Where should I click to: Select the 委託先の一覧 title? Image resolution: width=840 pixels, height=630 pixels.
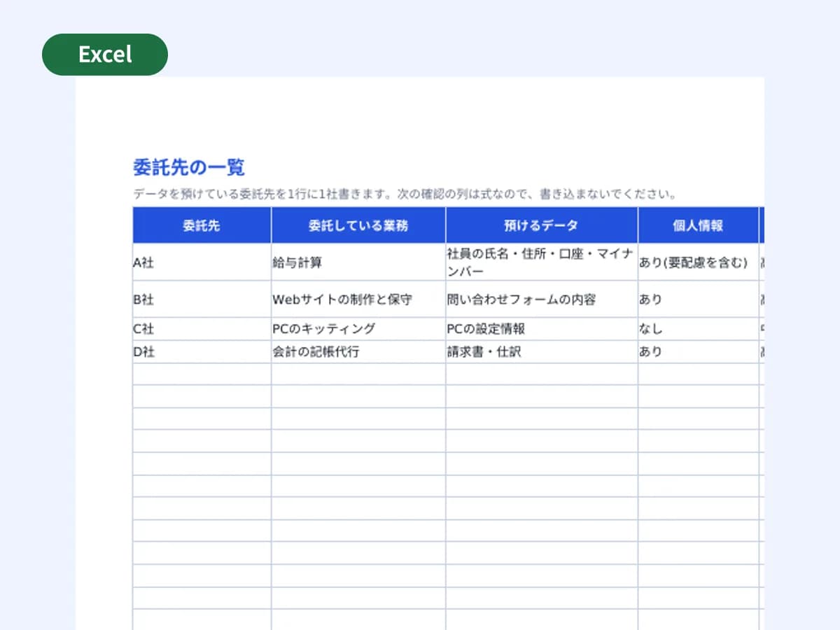pyautogui.click(x=189, y=168)
